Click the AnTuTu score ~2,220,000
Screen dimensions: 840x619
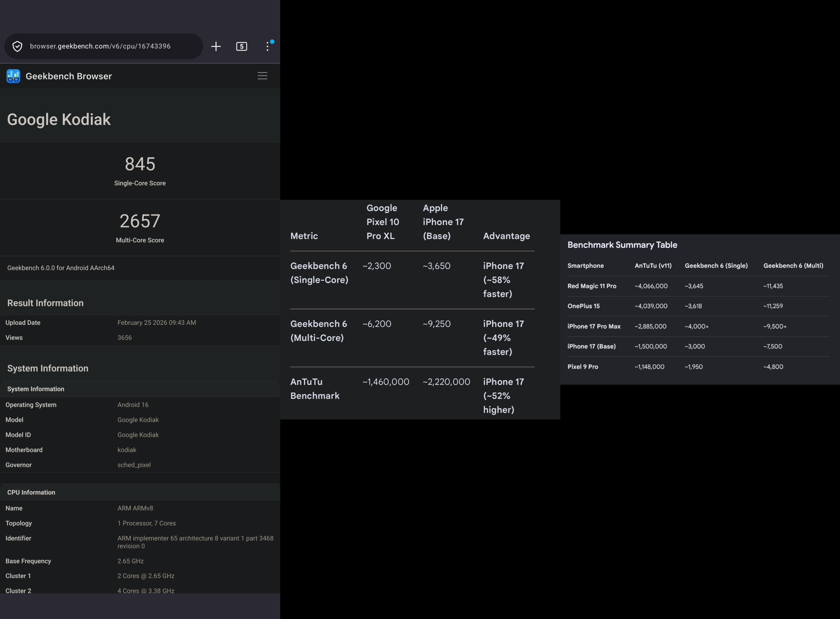pyautogui.click(x=446, y=382)
